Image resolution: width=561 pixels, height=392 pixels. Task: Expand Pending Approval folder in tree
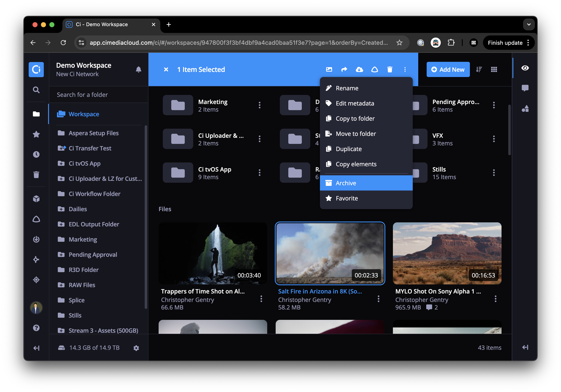click(61, 255)
